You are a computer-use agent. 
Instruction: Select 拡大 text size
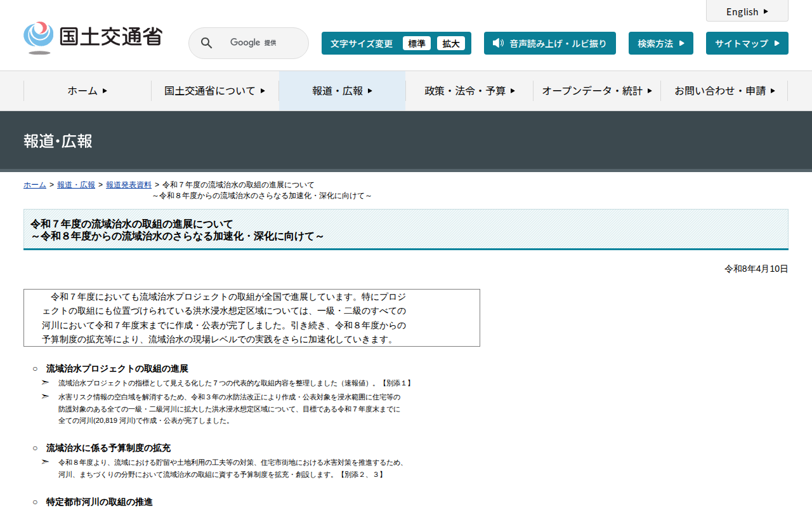click(451, 43)
